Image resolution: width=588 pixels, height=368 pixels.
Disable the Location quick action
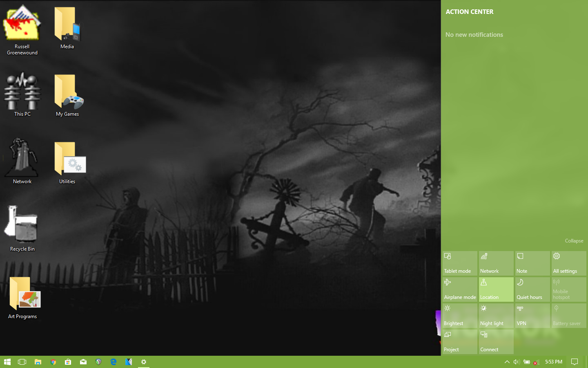(496, 289)
